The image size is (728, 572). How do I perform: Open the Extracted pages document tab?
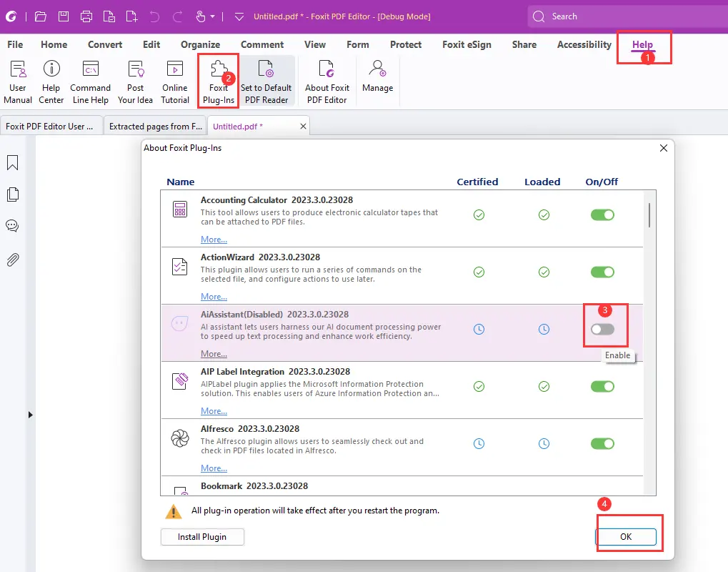click(x=154, y=126)
